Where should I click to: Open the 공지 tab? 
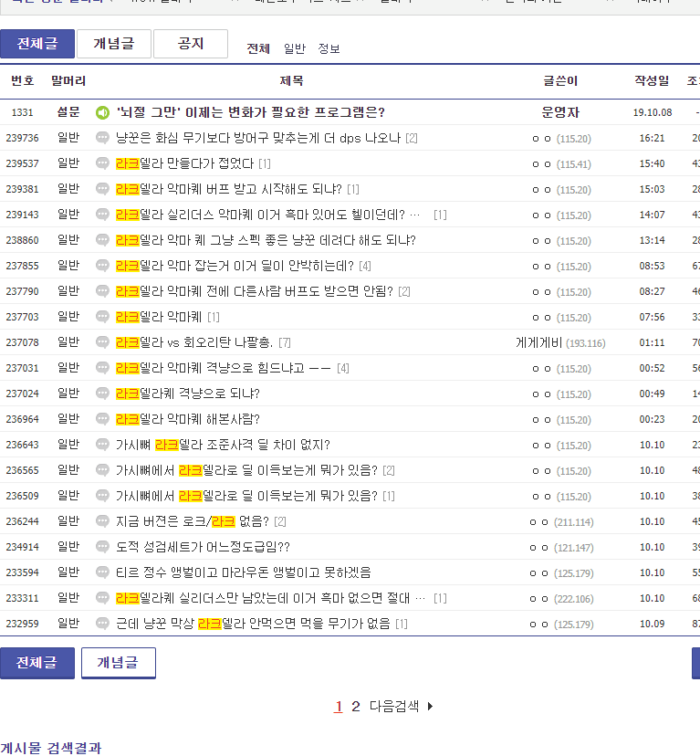point(190,44)
